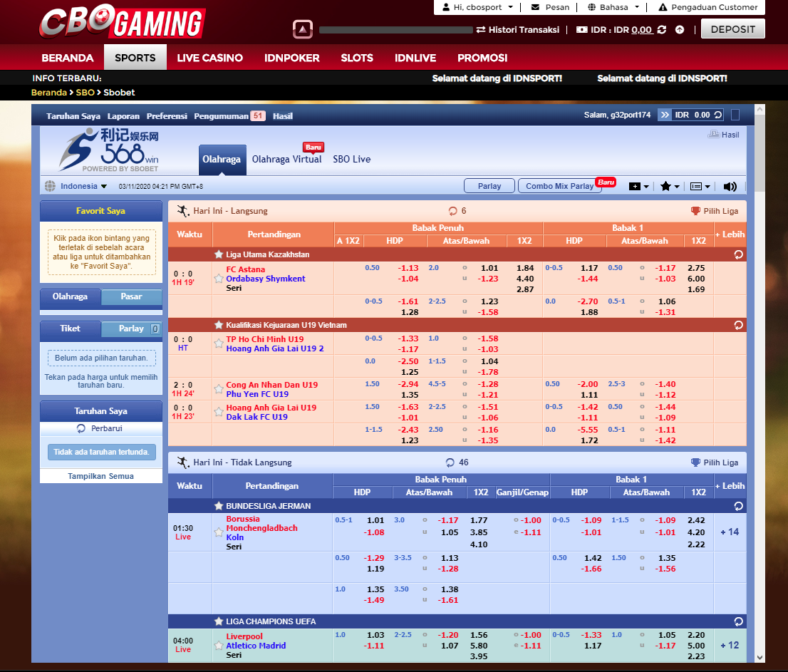Open the Hi, cbosport account dropdown
788x672 pixels.
[478, 7]
